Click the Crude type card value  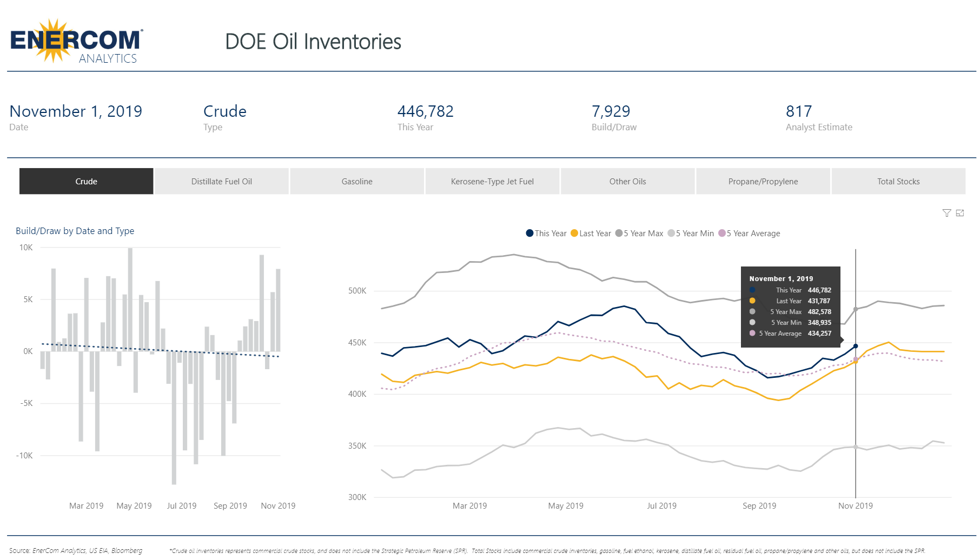click(225, 111)
